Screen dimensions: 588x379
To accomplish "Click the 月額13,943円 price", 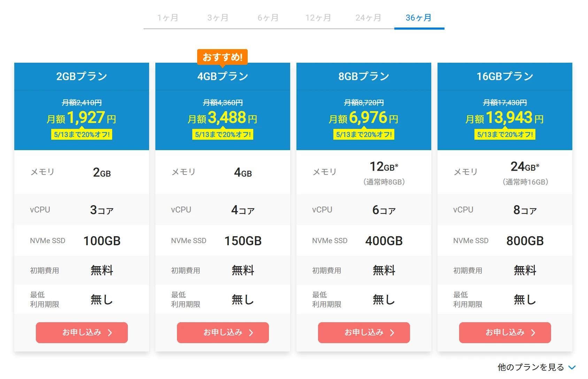I will pyautogui.click(x=505, y=118).
